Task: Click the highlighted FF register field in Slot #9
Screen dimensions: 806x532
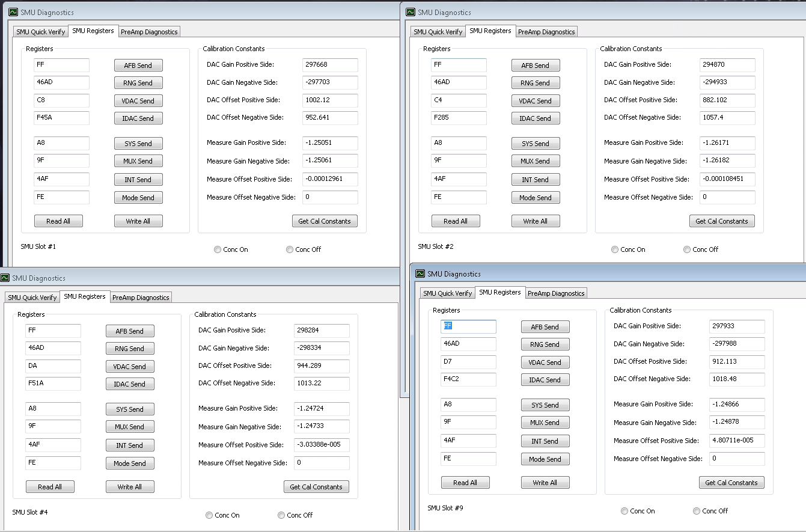Action: [469, 326]
